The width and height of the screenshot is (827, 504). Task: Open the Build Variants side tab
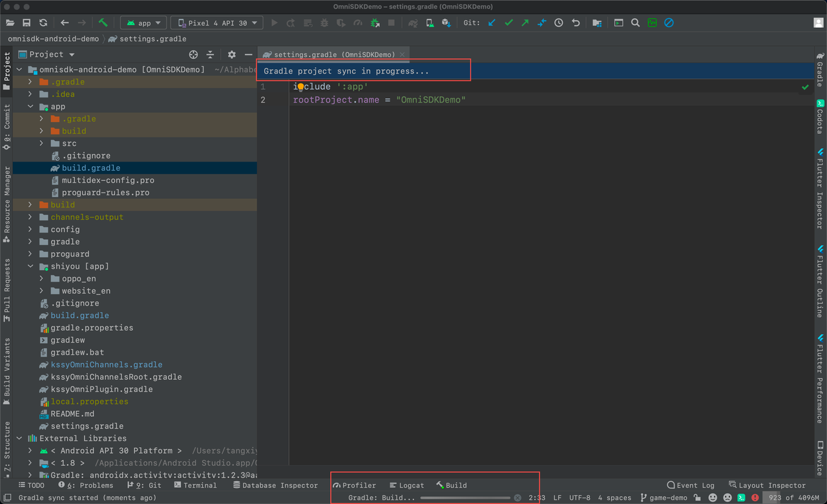(x=6, y=371)
